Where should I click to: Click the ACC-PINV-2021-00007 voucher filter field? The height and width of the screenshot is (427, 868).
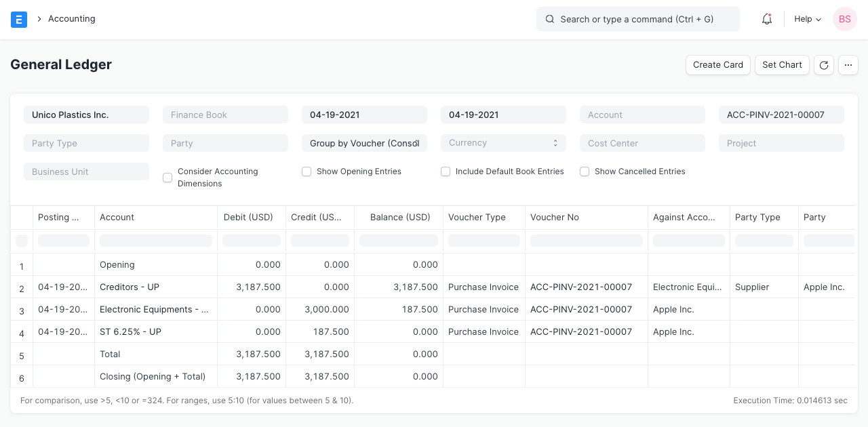(x=781, y=114)
